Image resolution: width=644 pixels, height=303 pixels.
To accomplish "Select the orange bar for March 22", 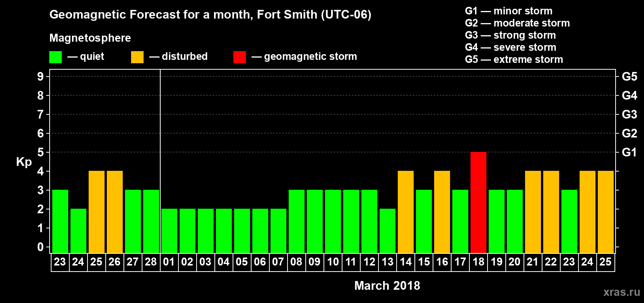I will pyautogui.click(x=551, y=212).
